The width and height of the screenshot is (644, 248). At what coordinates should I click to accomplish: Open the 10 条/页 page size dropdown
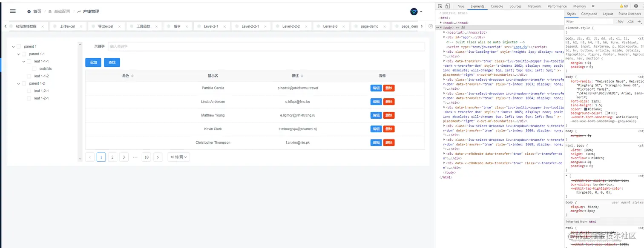tap(178, 157)
